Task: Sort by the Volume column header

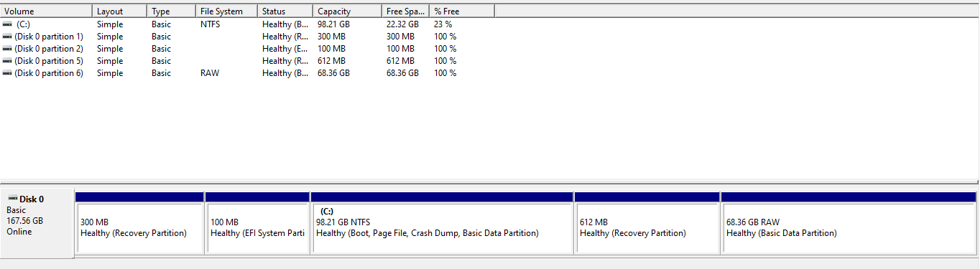Action: pos(47,11)
